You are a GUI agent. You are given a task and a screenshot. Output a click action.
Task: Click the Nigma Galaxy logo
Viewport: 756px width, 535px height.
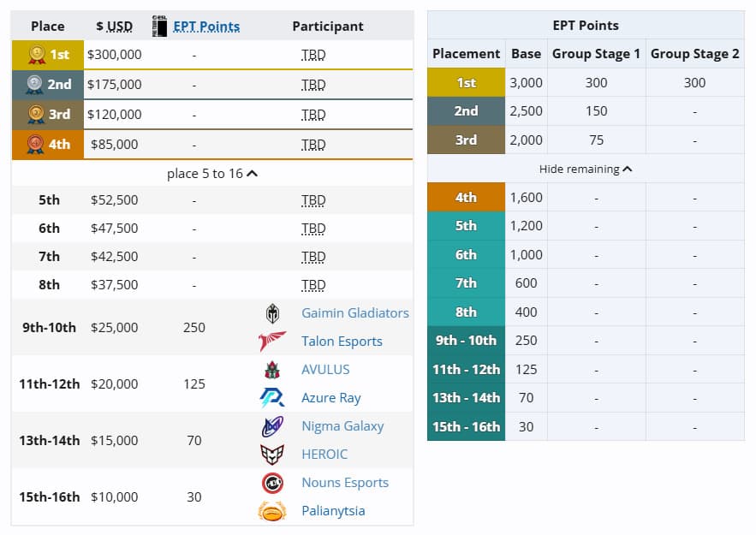point(272,426)
